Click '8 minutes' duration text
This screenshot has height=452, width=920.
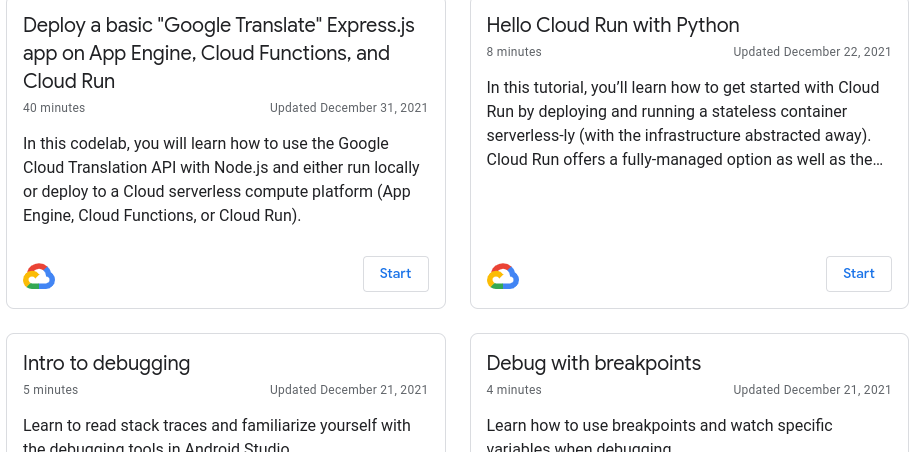click(x=514, y=52)
